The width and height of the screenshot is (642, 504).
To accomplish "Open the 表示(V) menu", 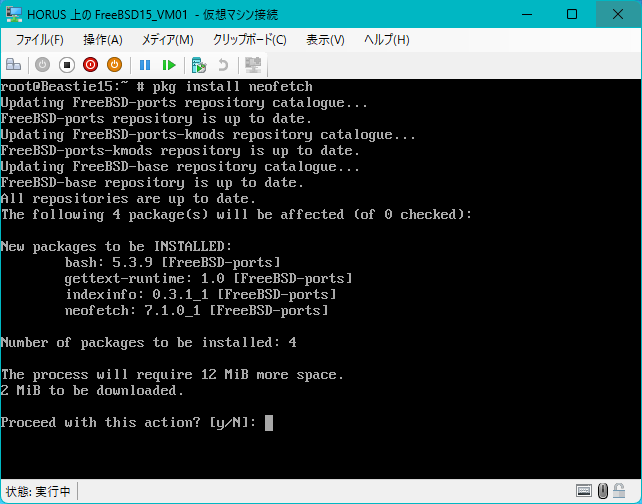I will (x=326, y=40).
